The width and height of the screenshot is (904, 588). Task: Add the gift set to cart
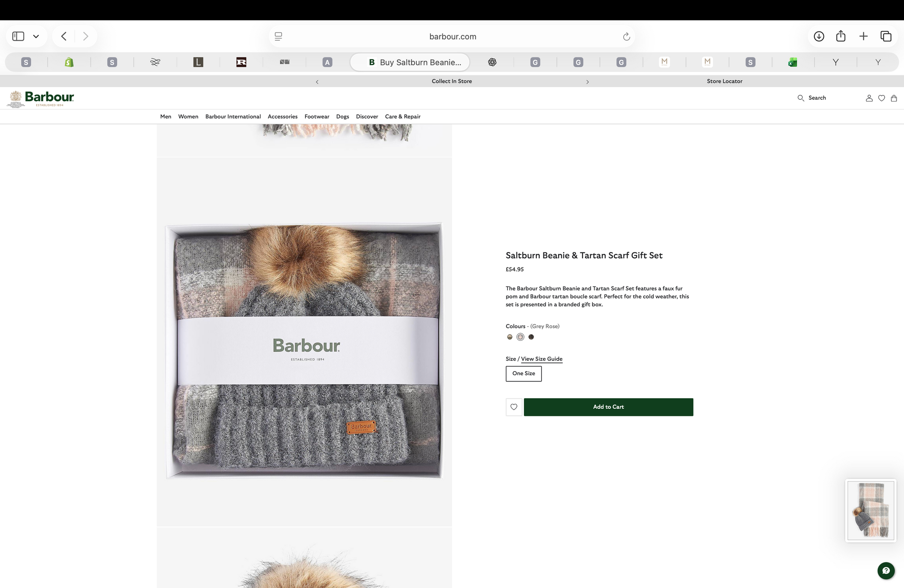[608, 407]
